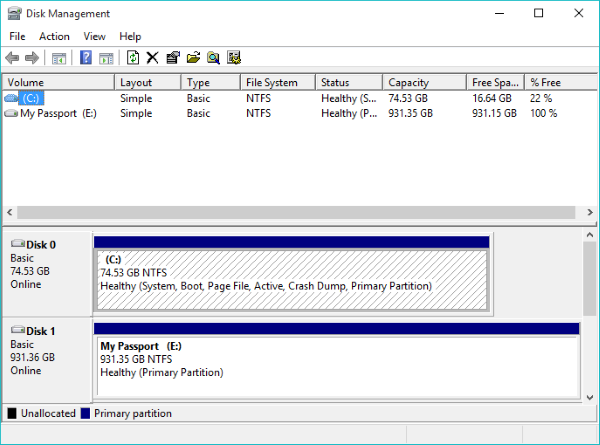Click the Disk 1 drive icon

(18, 329)
